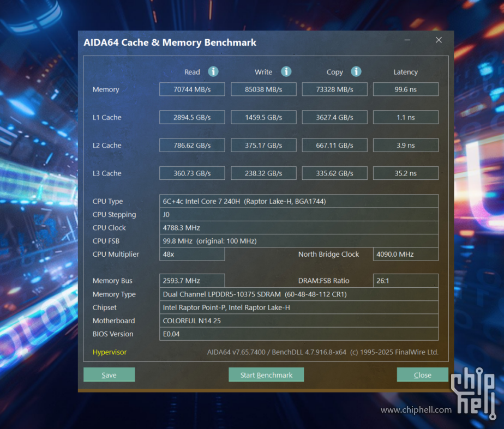Screen dimensions: 504x429
Task: Click L3 Cache write value 238.32 GB/s
Action: point(263,173)
